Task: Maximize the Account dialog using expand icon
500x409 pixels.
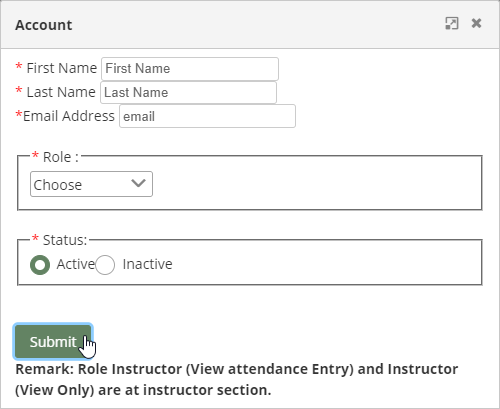Action: pos(452,23)
